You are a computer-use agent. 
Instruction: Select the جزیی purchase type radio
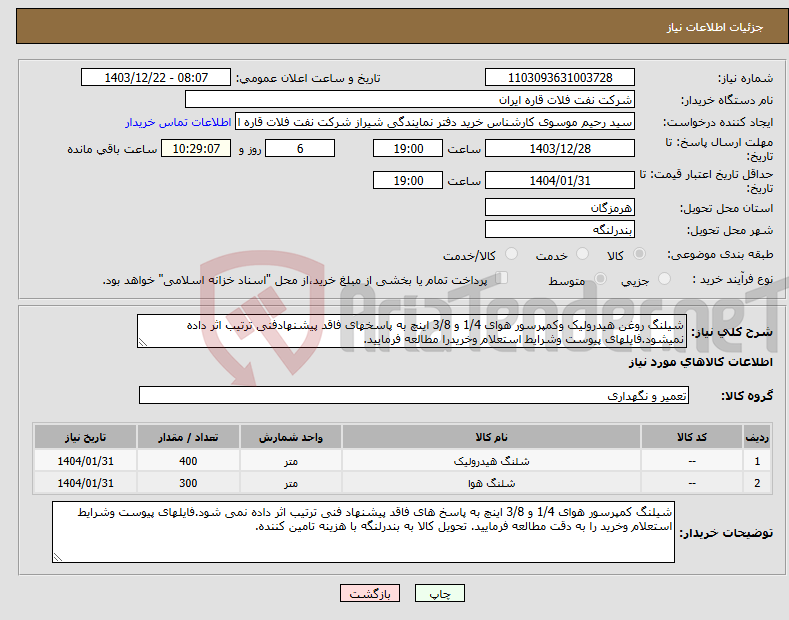pos(664,279)
